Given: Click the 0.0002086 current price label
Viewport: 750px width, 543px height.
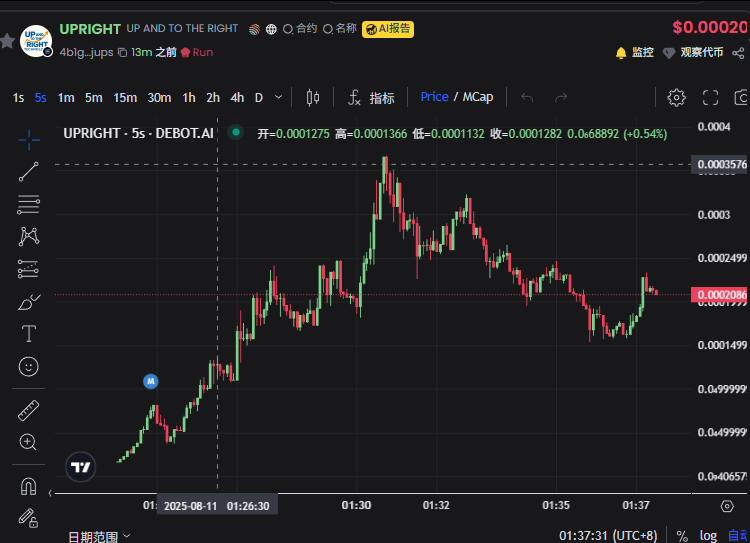Looking at the screenshot, I should pos(720,295).
